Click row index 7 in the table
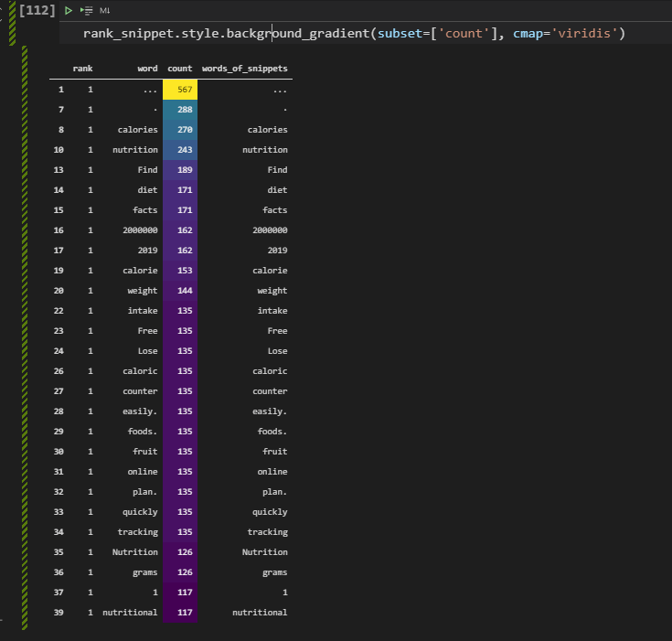The image size is (672, 641). click(x=61, y=110)
